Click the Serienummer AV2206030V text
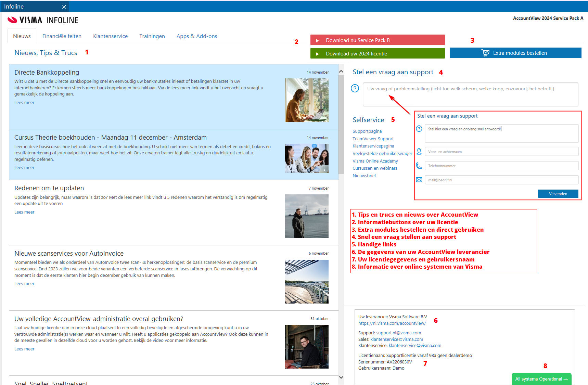The width and height of the screenshot is (588, 385). (385, 362)
